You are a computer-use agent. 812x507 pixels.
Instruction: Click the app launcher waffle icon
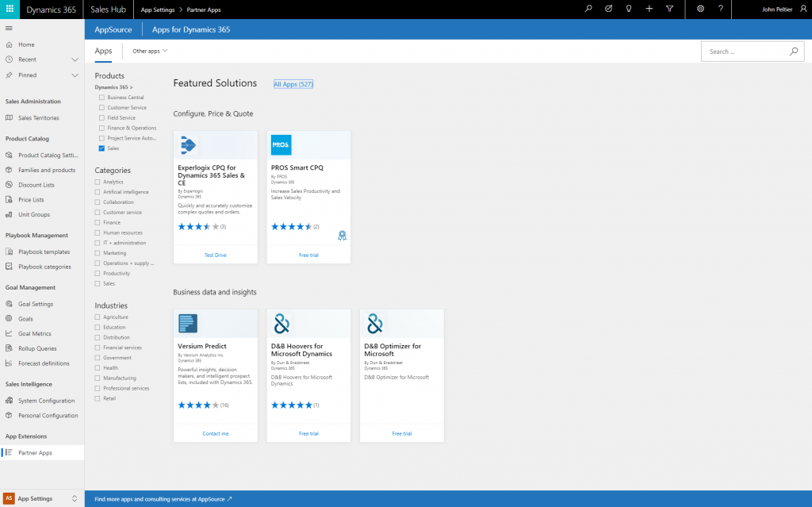tap(9, 10)
